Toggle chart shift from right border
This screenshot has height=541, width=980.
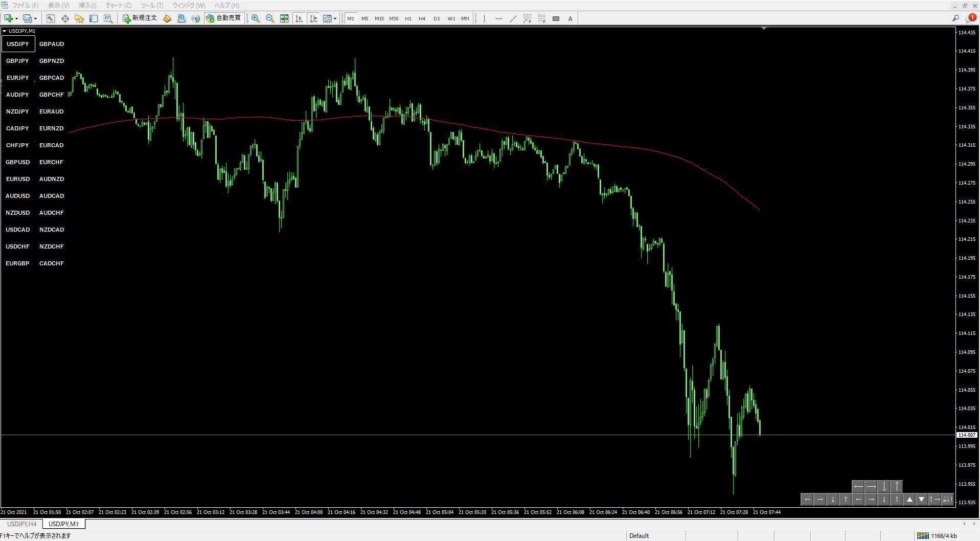coord(313,18)
